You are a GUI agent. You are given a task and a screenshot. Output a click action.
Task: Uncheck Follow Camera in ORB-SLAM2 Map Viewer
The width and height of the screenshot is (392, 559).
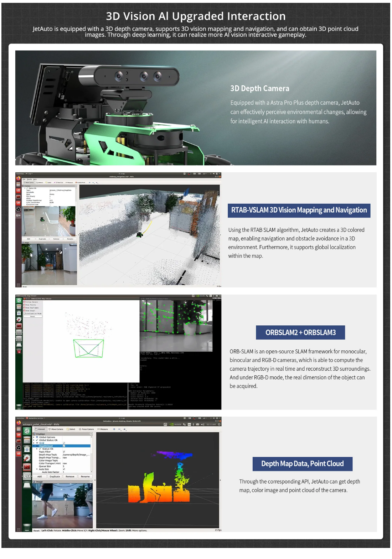coord(24,302)
